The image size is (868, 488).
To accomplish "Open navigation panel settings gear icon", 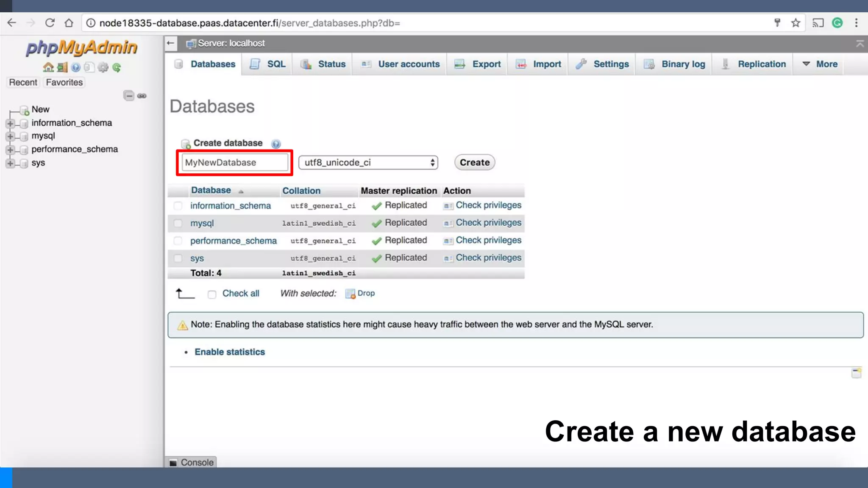I will [103, 67].
